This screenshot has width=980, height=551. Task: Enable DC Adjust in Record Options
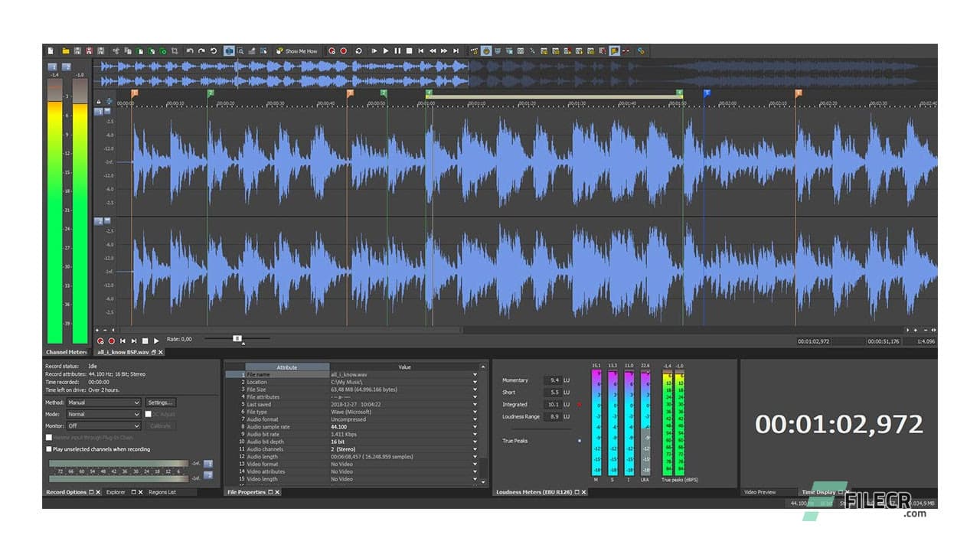[x=148, y=414]
